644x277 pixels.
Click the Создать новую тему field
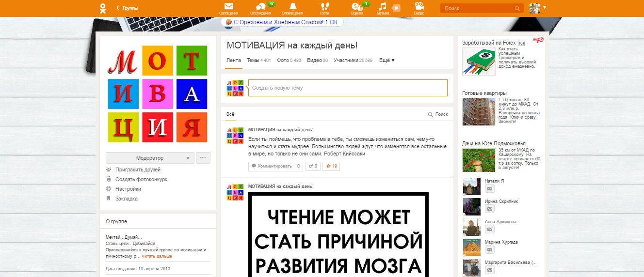pyautogui.click(x=348, y=88)
